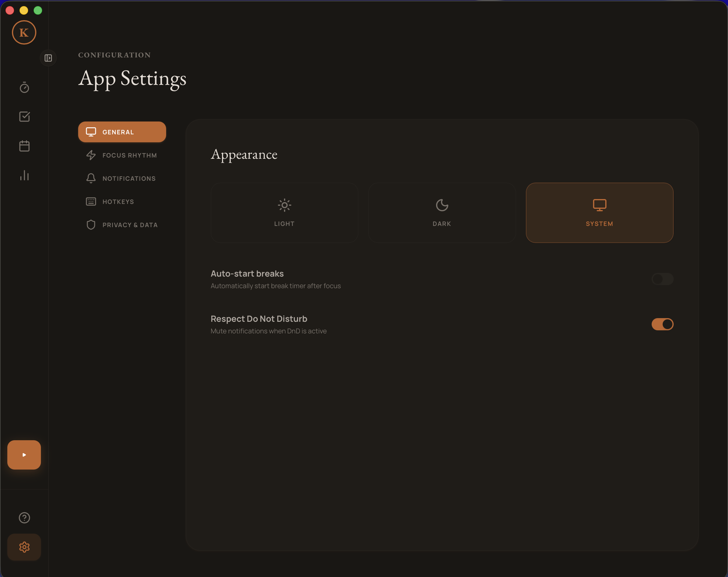
Task: Open the Notifications settings tab
Action: [122, 178]
